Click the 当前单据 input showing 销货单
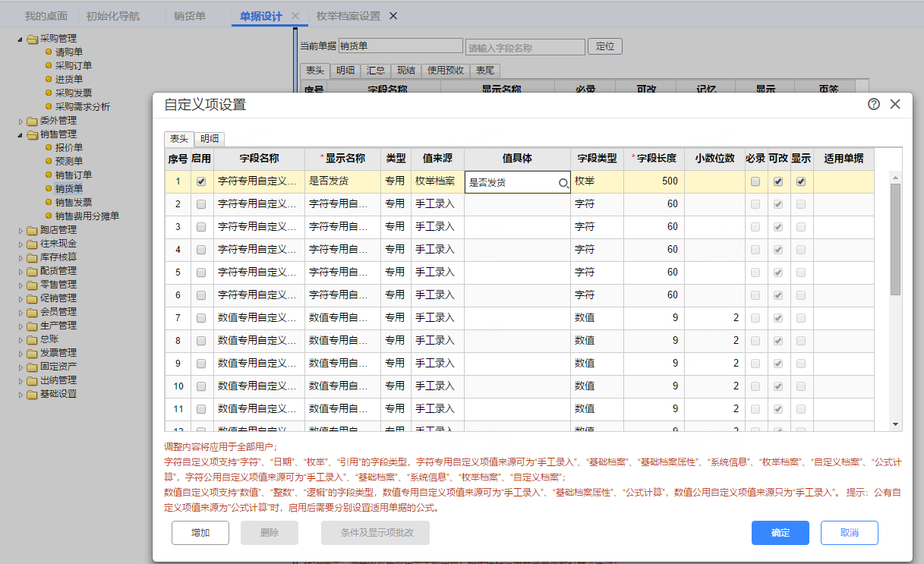The width and height of the screenshot is (924, 564). click(x=400, y=46)
